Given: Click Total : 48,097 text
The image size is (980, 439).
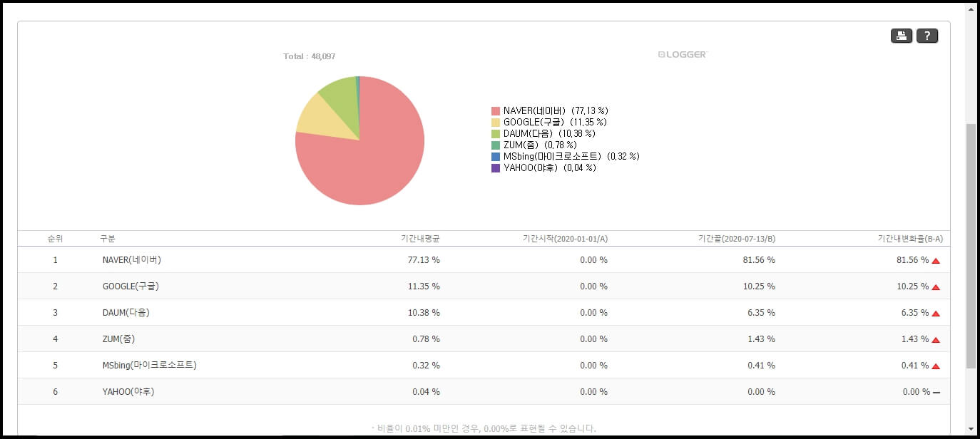Looking at the screenshot, I should click(310, 56).
